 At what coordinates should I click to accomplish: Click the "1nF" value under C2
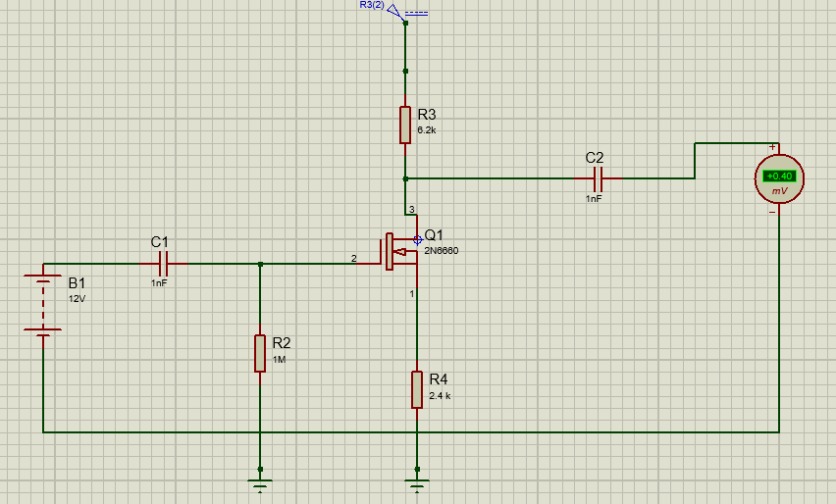pos(594,198)
